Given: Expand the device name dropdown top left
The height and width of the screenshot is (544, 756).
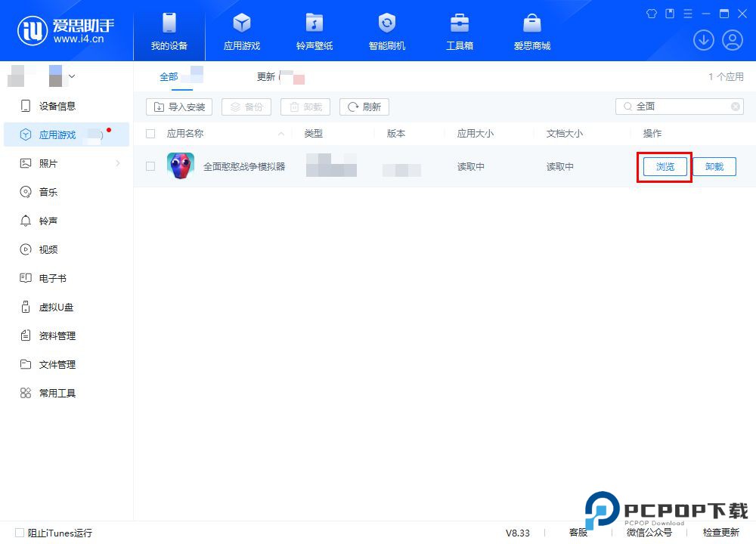Looking at the screenshot, I should click(x=72, y=76).
